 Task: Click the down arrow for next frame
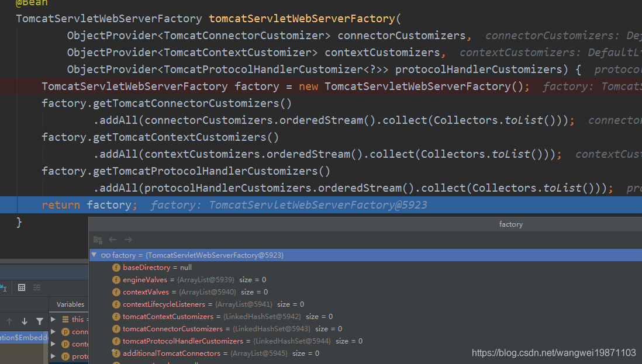pyautogui.click(x=25, y=321)
